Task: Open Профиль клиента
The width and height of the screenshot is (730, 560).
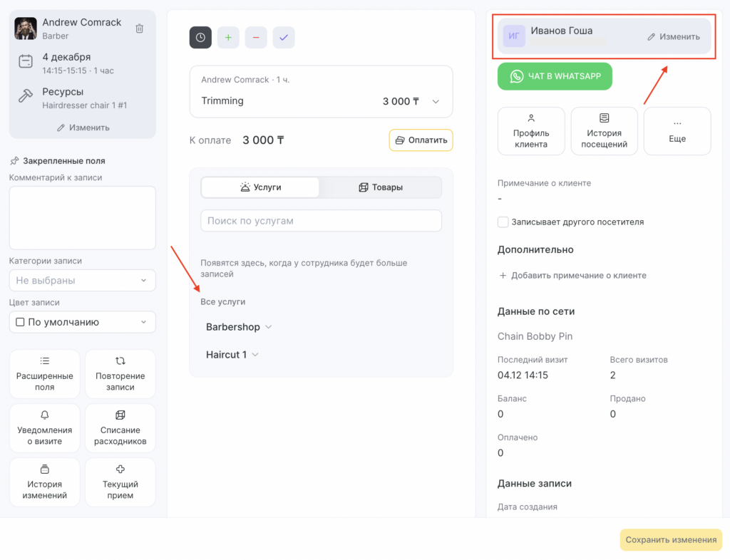Action: pos(531,131)
